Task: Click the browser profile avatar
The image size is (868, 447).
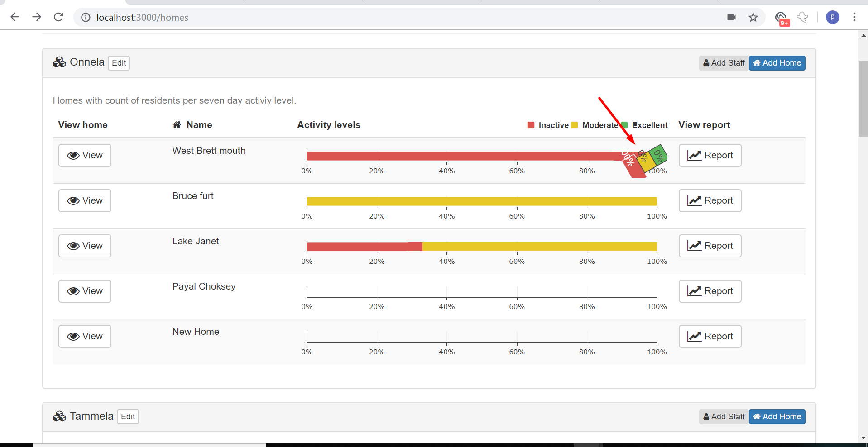Action: (x=833, y=17)
